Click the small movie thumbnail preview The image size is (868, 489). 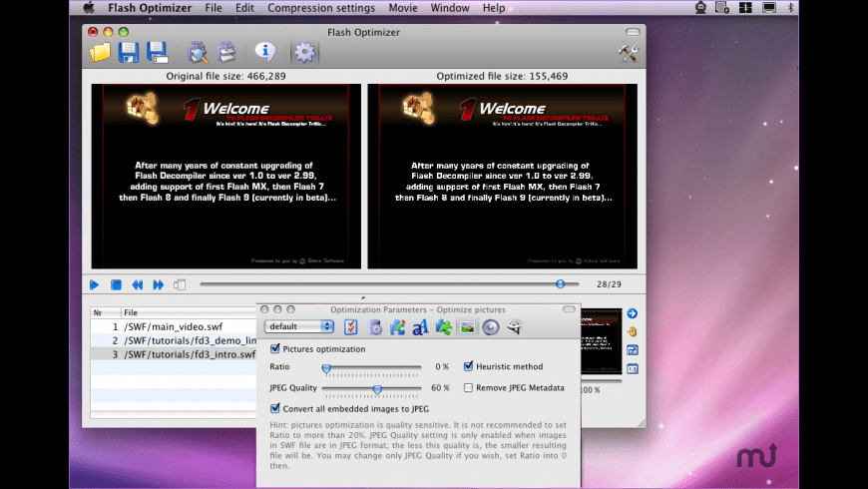(602, 341)
